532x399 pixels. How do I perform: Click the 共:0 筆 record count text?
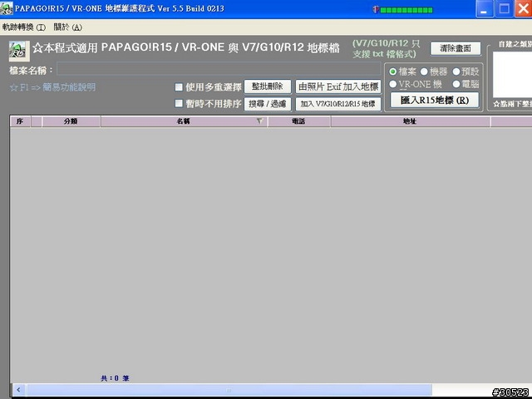coord(115,378)
